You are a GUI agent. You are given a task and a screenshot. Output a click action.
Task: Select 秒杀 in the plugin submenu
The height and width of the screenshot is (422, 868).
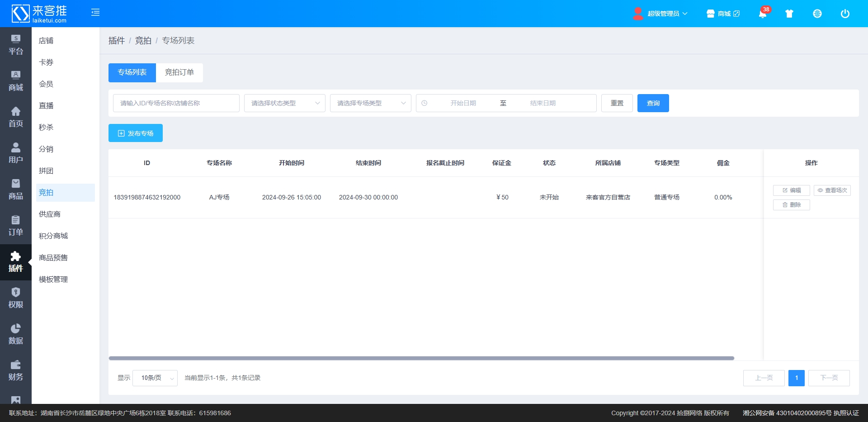[46, 128]
